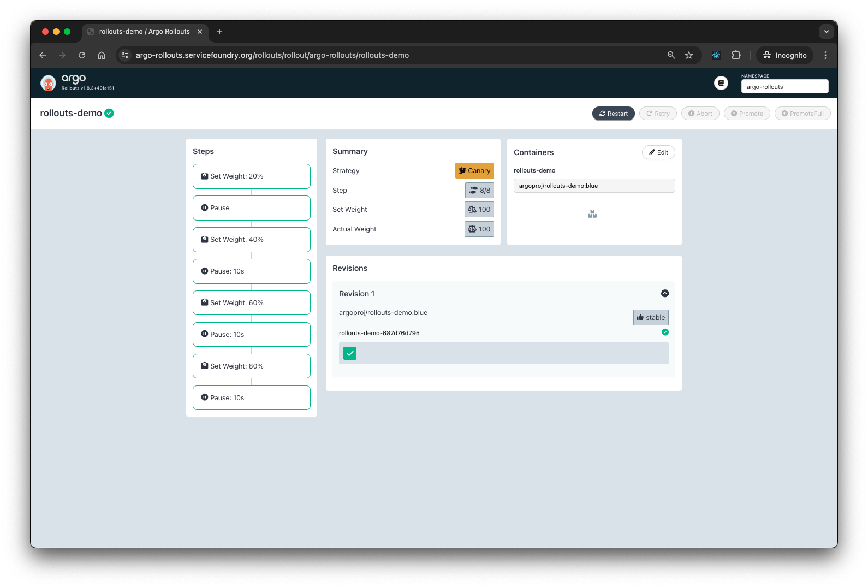This screenshot has width=868, height=588.
Task: Click the Abort button
Action: coord(700,114)
